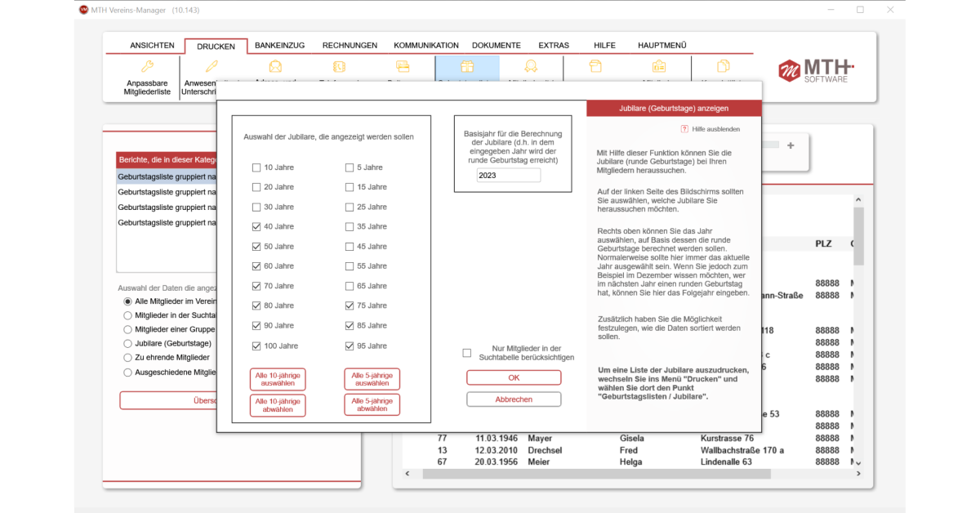Screen dimensions: 980x513
Task: Click Alle 10-jährige abwählen button
Action: (x=278, y=405)
